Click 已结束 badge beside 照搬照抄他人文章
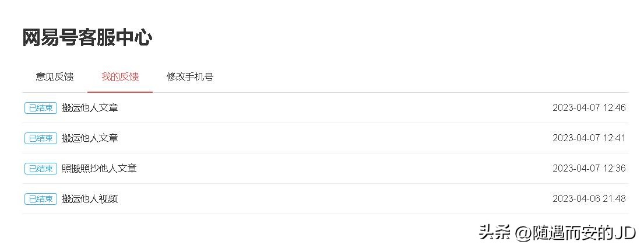 41,169
